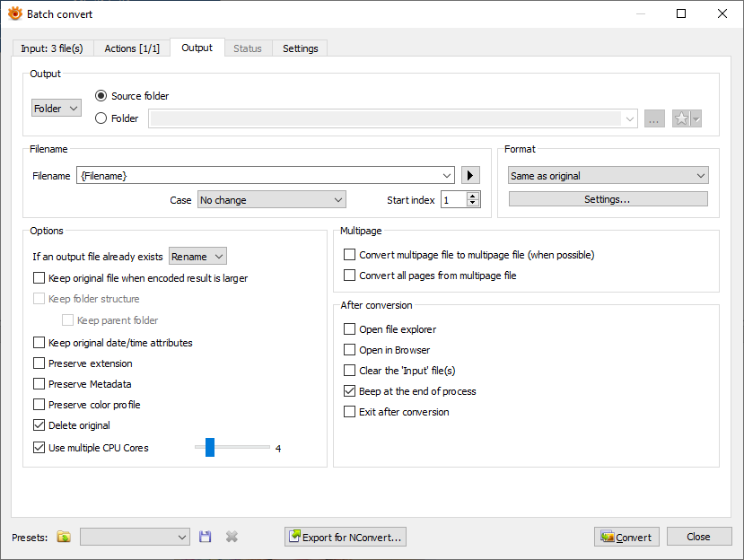744x560 pixels.
Task: Open the Format dropdown showing Same as original
Action: point(608,176)
